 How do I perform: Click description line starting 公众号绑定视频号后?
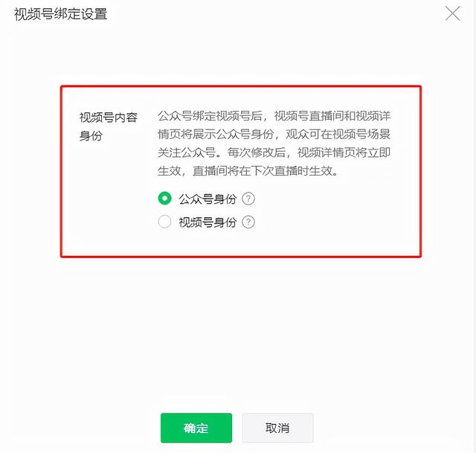(274, 116)
